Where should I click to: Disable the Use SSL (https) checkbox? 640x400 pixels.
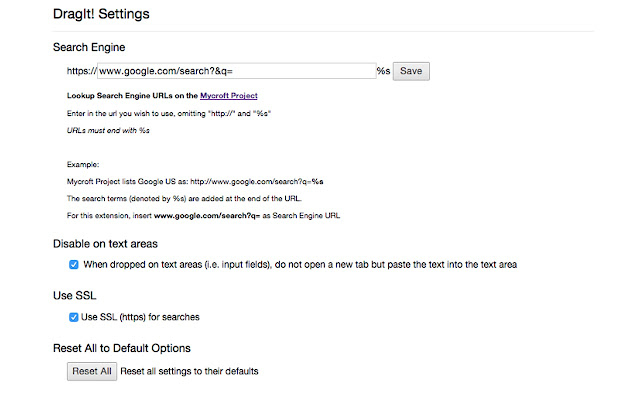click(74, 317)
